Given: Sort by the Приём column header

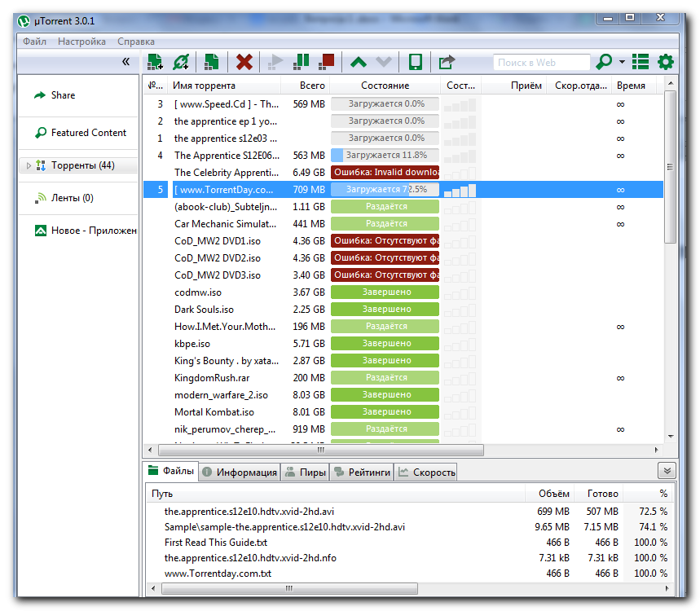Looking at the screenshot, I should 514,86.
